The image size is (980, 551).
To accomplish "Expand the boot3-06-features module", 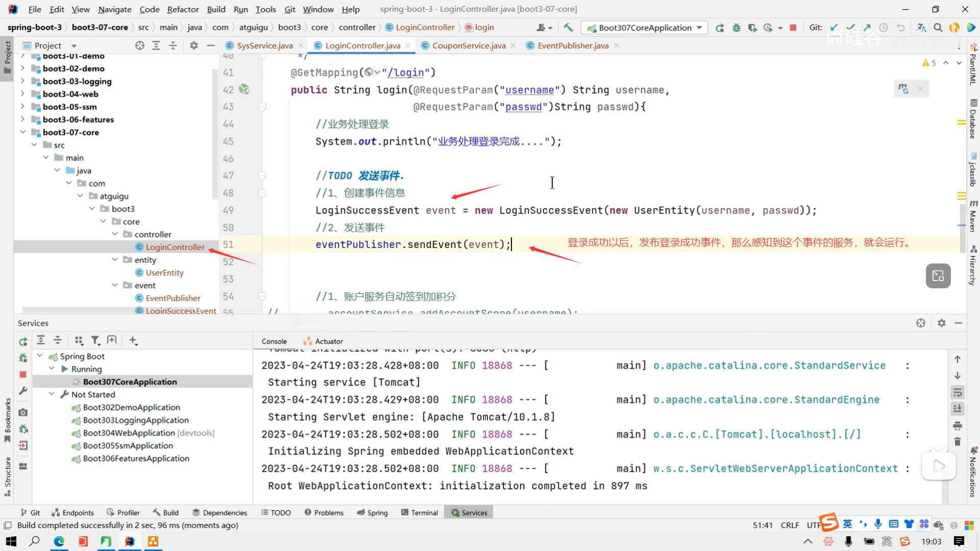I will [22, 119].
